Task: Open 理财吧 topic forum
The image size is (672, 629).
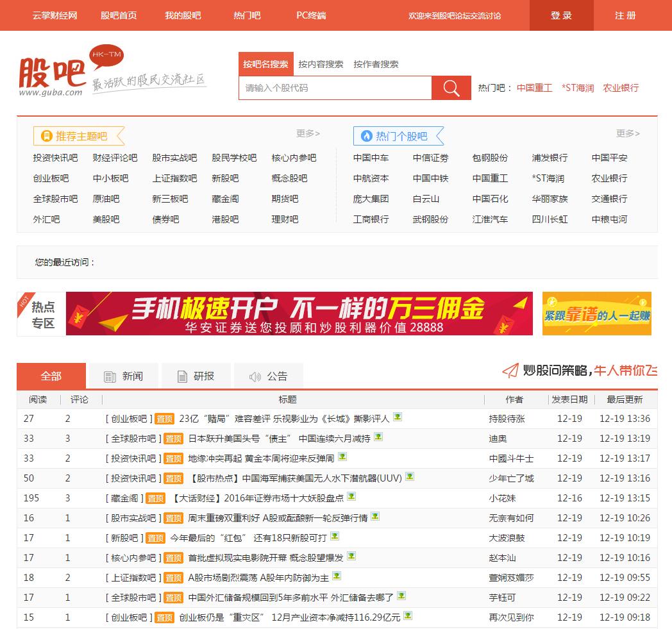Action: point(285,219)
